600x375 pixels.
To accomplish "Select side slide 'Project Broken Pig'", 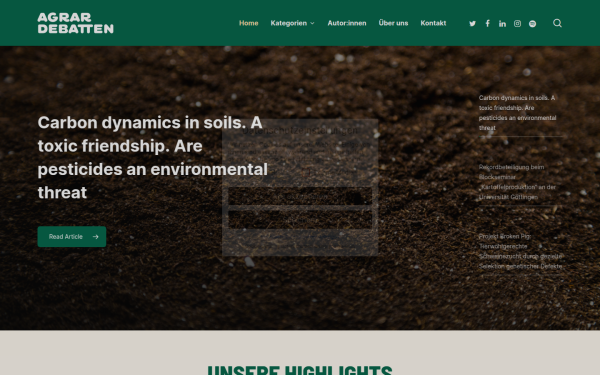I will pyautogui.click(x=520, y=251).
